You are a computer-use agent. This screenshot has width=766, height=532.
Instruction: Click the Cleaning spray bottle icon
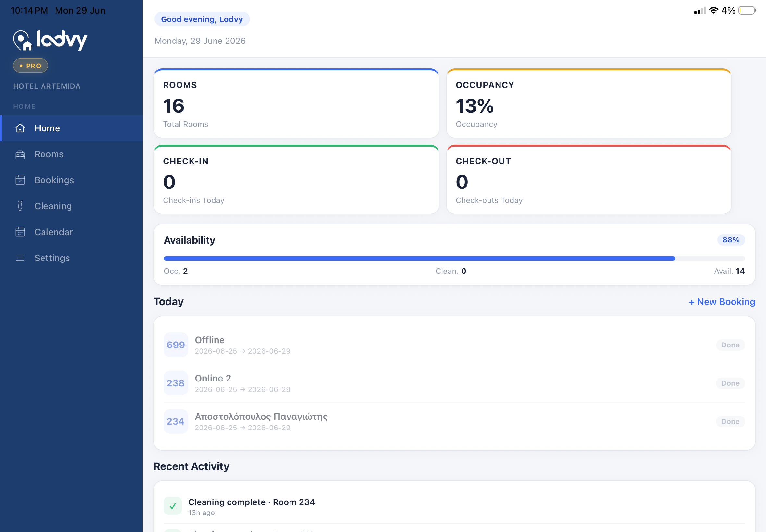pyautogui.click(x=20, y=206)
